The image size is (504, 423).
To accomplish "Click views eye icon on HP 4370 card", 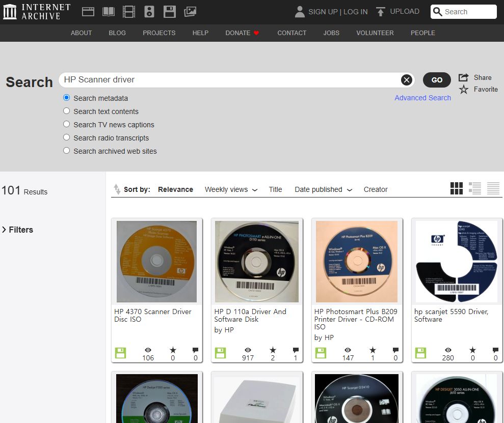I will 148,350.
